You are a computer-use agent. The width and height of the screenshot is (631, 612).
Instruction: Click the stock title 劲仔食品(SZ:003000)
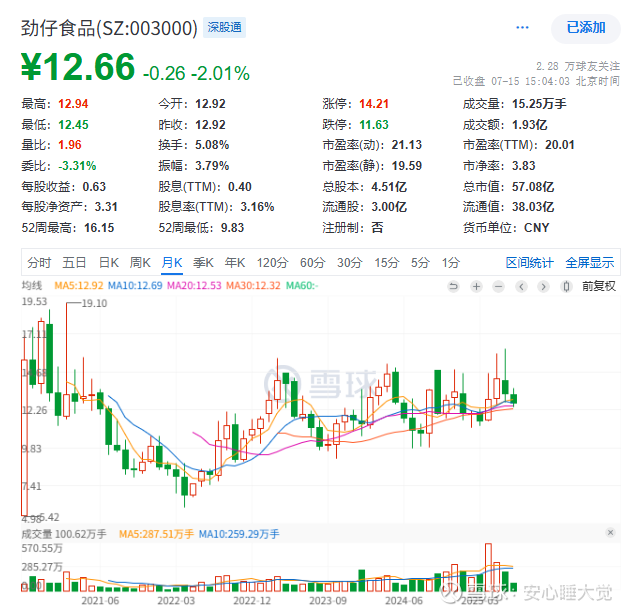[109, 28]
